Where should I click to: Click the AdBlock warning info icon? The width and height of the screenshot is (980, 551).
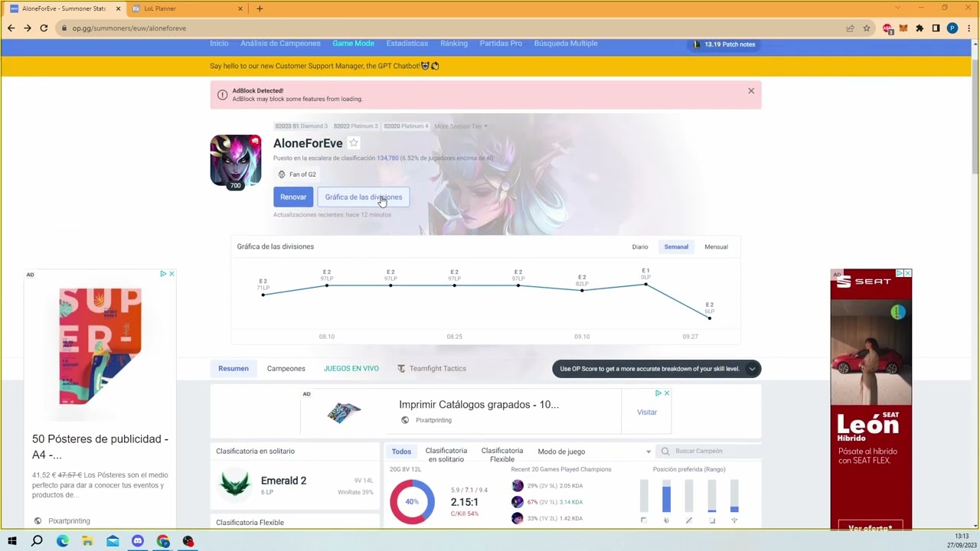point(222,95)
